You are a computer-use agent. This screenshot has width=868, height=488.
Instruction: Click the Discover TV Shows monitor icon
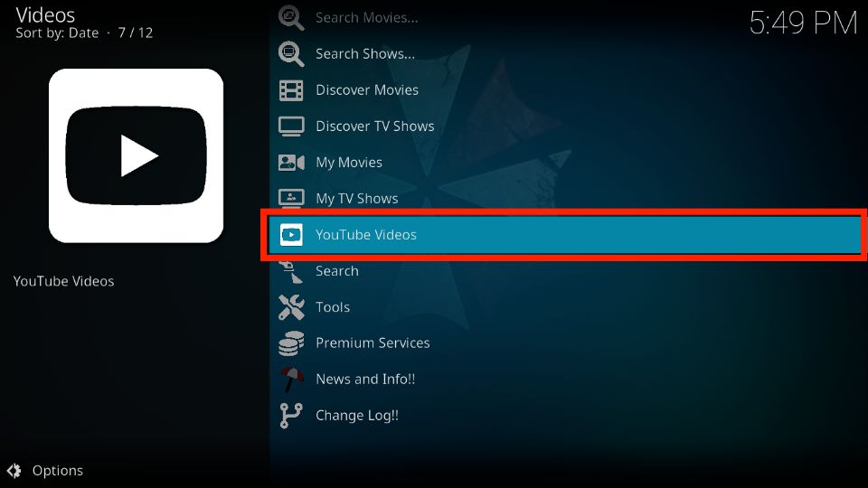coord(291,127)
